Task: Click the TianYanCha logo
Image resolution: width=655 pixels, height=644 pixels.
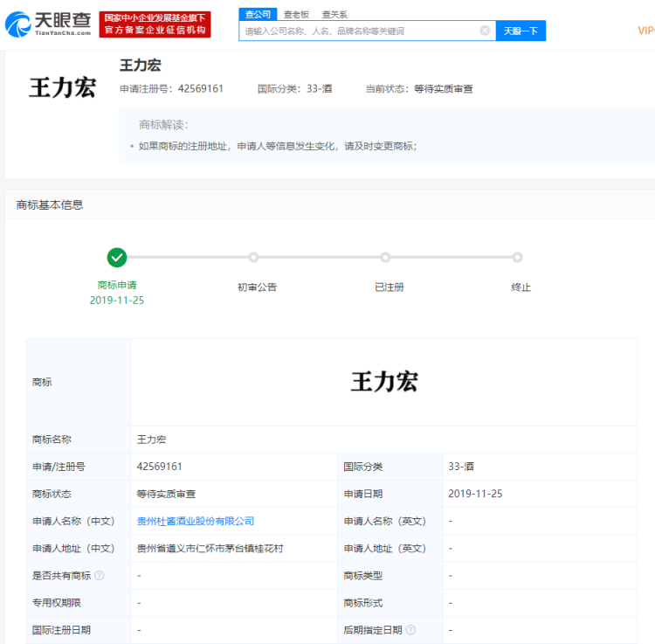Action: [x=48, y=24]
